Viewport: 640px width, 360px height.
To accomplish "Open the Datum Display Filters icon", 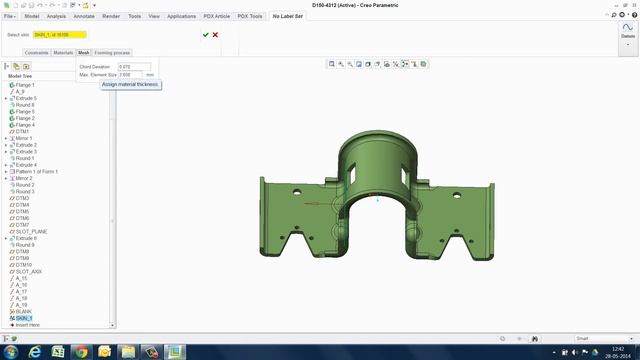I will (396, 64).
